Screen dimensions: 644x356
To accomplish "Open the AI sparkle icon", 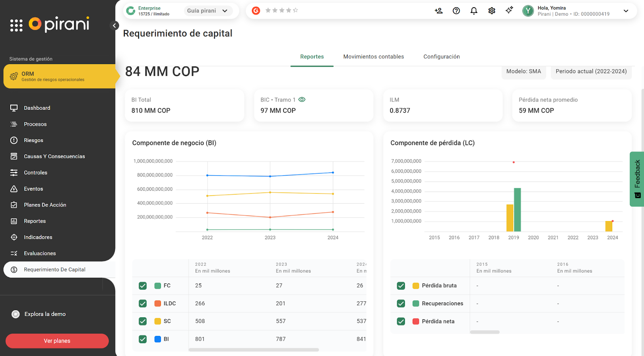I will pyautogui.click(x=509, y=10).
